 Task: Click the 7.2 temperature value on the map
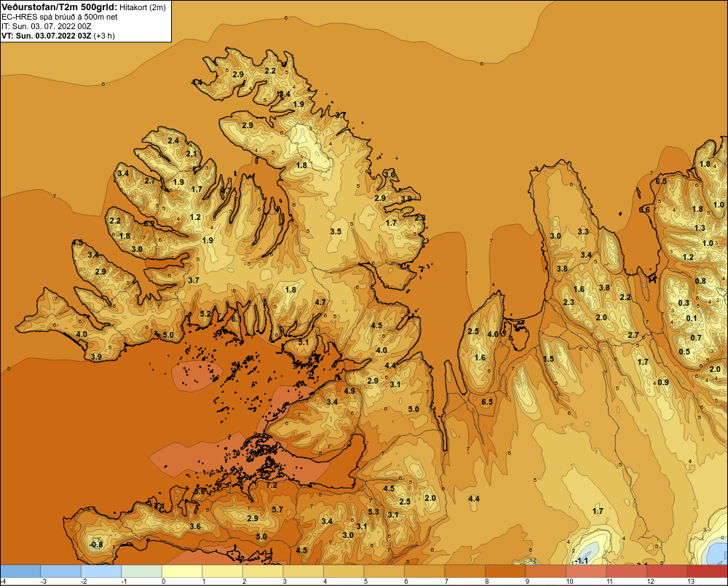click(x=272, y=486)
